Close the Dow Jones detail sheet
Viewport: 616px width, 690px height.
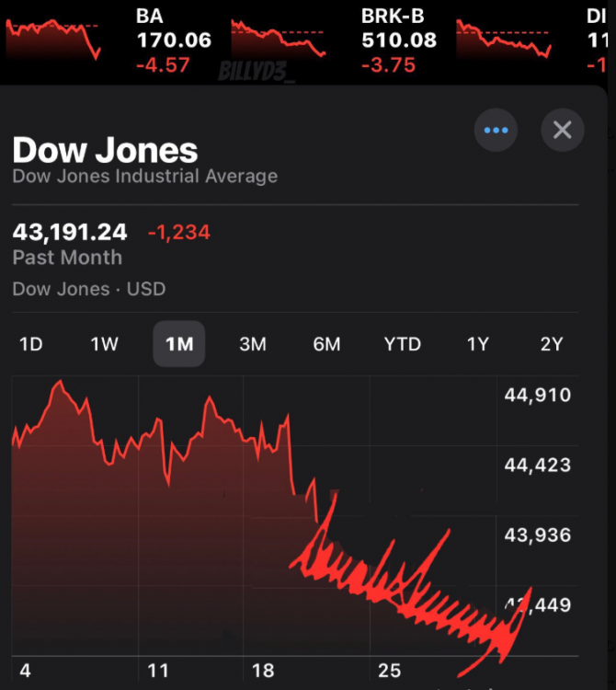pos(563,131)
